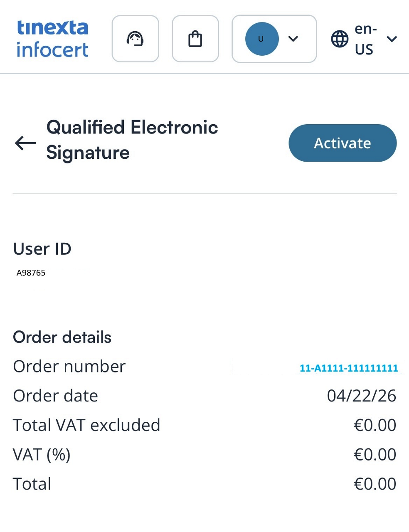This screenshot has width=409, height=532.
Task: Click the globe language icon
Action: tap(340, 39)
